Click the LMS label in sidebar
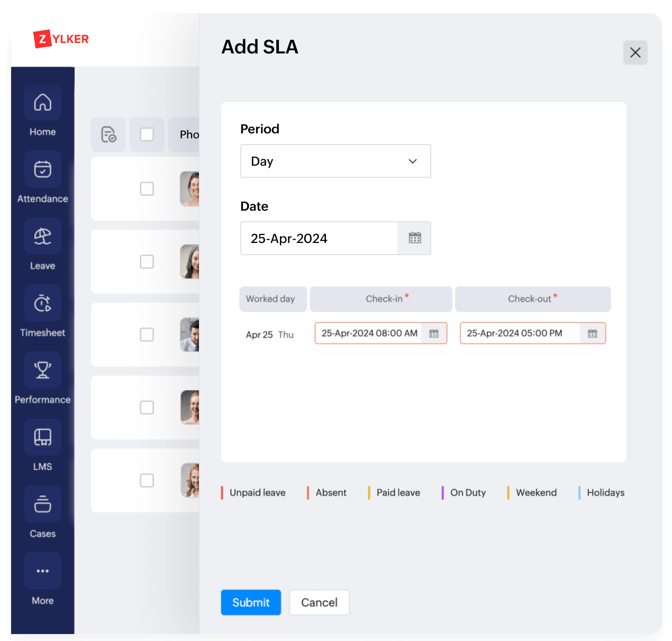This screenshot has width=672, height=641. coord(42,467)
